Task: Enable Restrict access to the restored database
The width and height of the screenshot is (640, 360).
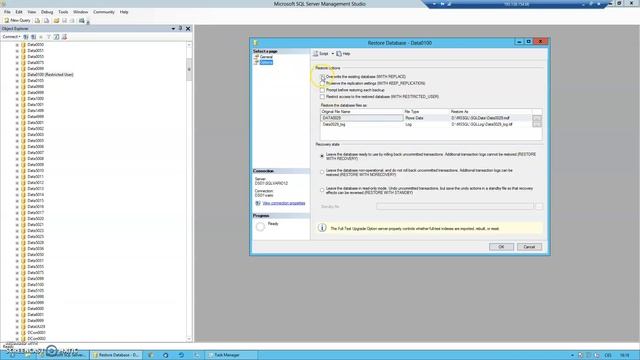Action: pyautogui.click(x=322, y=97)
